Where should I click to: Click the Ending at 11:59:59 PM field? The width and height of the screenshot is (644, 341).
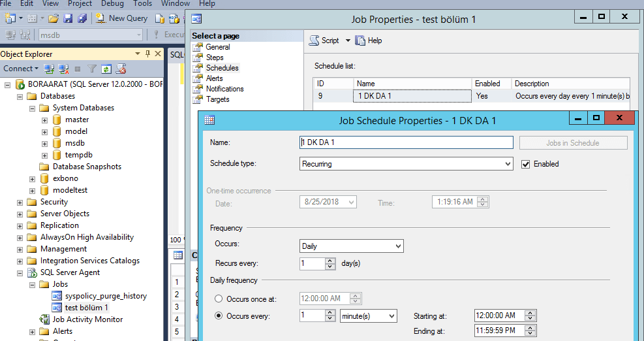coord(500,331)
